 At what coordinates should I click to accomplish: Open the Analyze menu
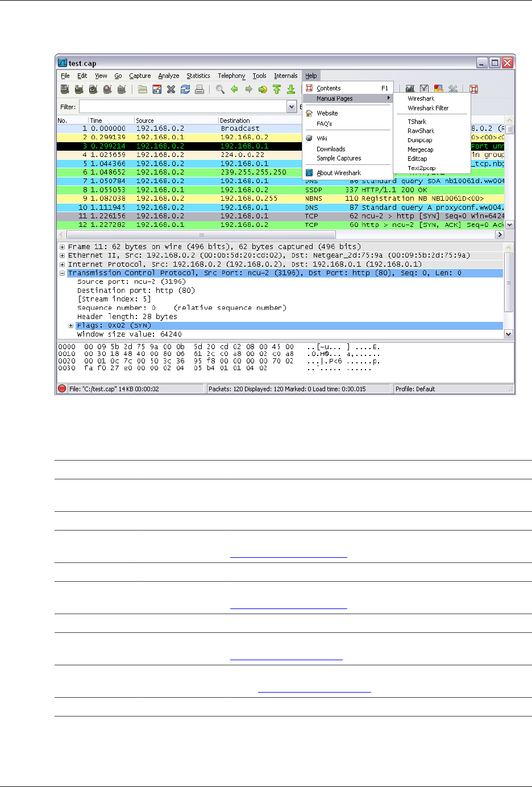pyautogui.click(x=169, y=76)
